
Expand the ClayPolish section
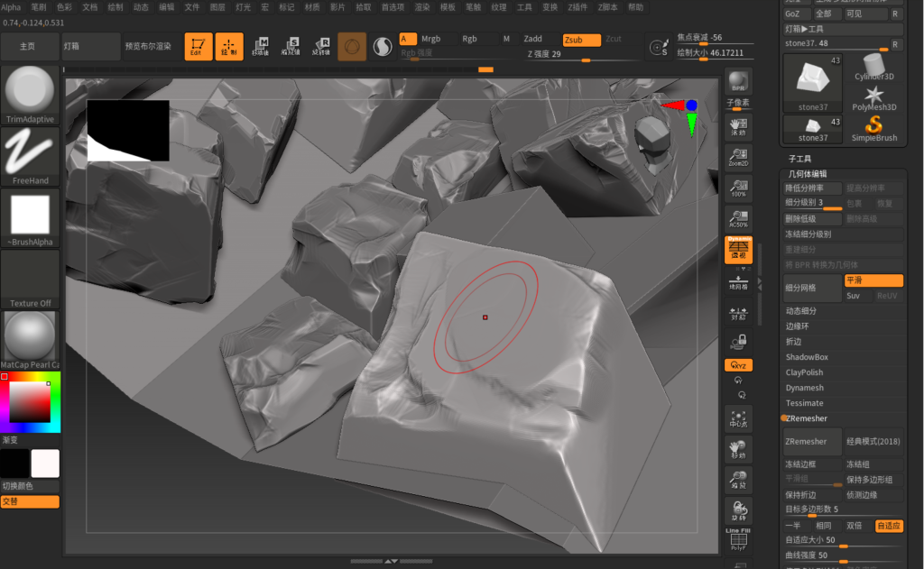tap(804, 372)
